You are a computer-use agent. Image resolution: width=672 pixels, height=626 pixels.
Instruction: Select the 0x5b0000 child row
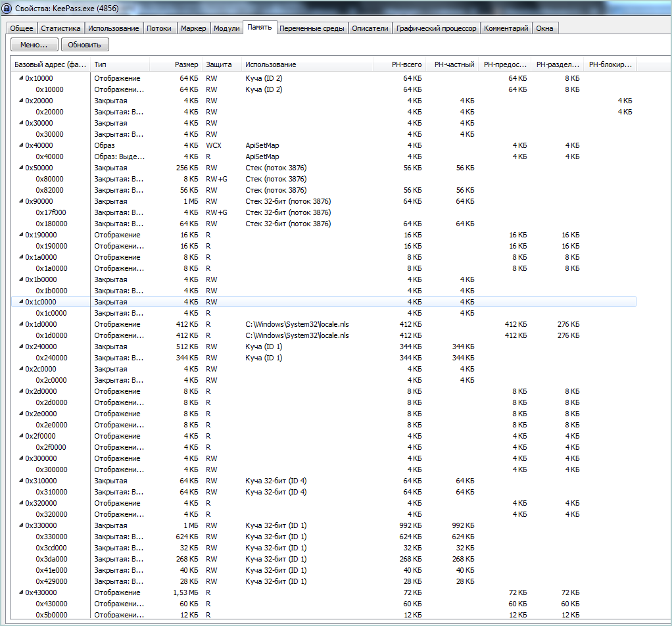324,615
